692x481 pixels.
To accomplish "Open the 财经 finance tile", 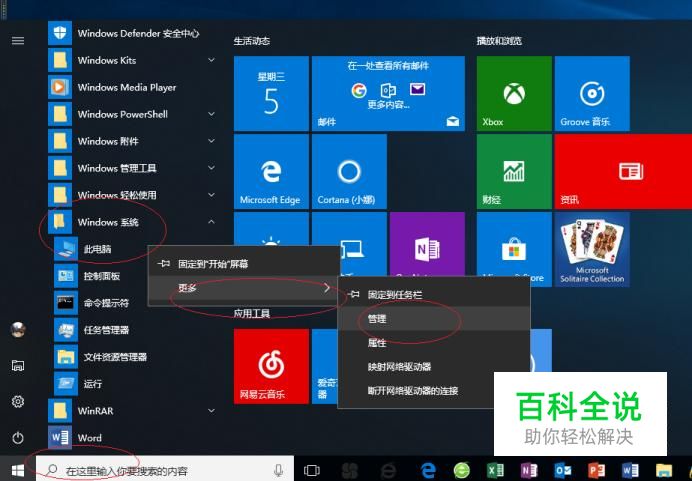I will 514,172.
